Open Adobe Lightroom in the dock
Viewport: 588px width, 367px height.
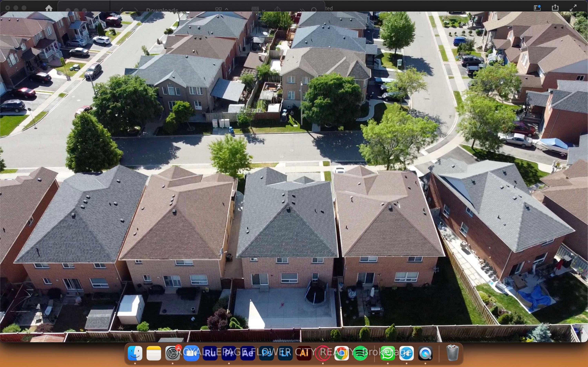285,353
